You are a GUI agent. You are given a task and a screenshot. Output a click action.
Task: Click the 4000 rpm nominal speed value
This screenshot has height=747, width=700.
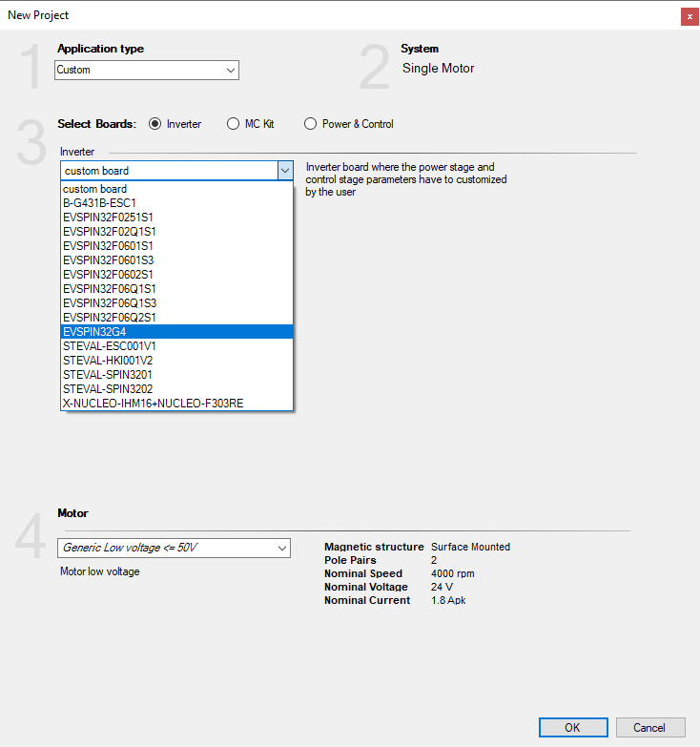click(x=452, y=573)
